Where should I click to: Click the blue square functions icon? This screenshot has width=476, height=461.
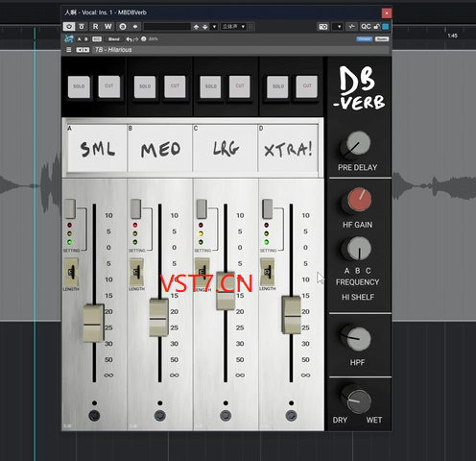(386, 27)
